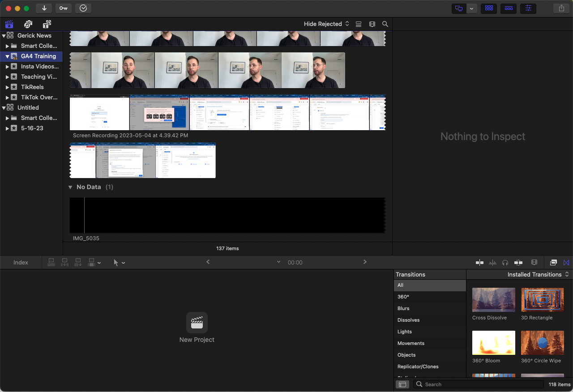573x392 pixels.
Task: Expand the TikTok Over... event
Action: pos(7,98)
